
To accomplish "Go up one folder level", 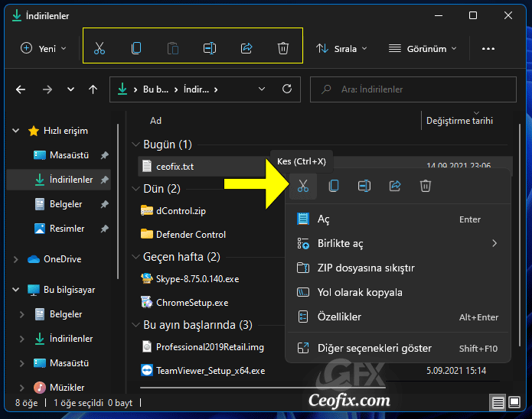I will point(93,89).
